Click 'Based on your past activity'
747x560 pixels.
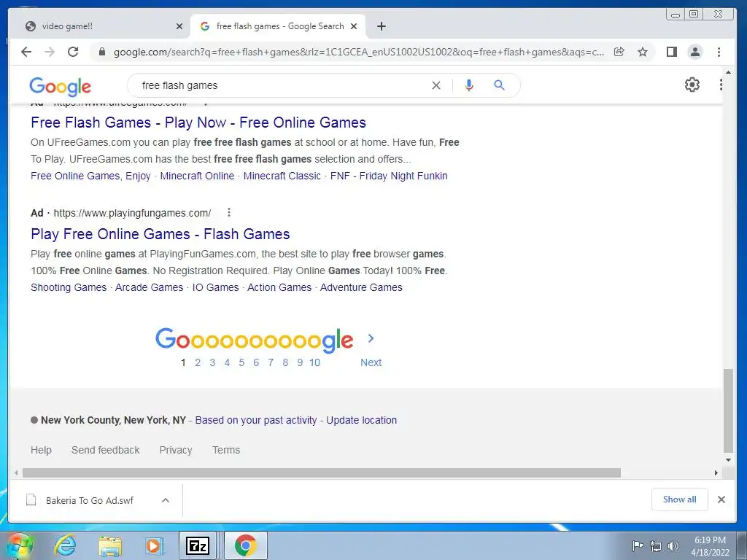click(256, 420)
